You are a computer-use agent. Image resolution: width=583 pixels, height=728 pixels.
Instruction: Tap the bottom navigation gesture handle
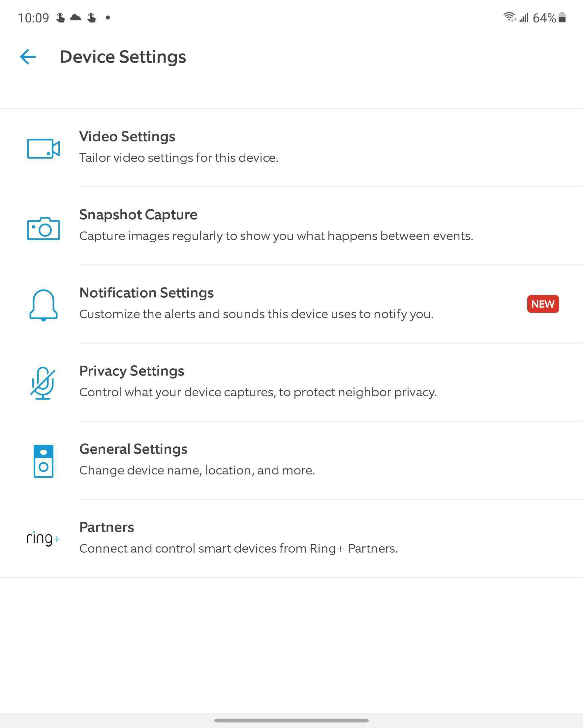[291, 720]
